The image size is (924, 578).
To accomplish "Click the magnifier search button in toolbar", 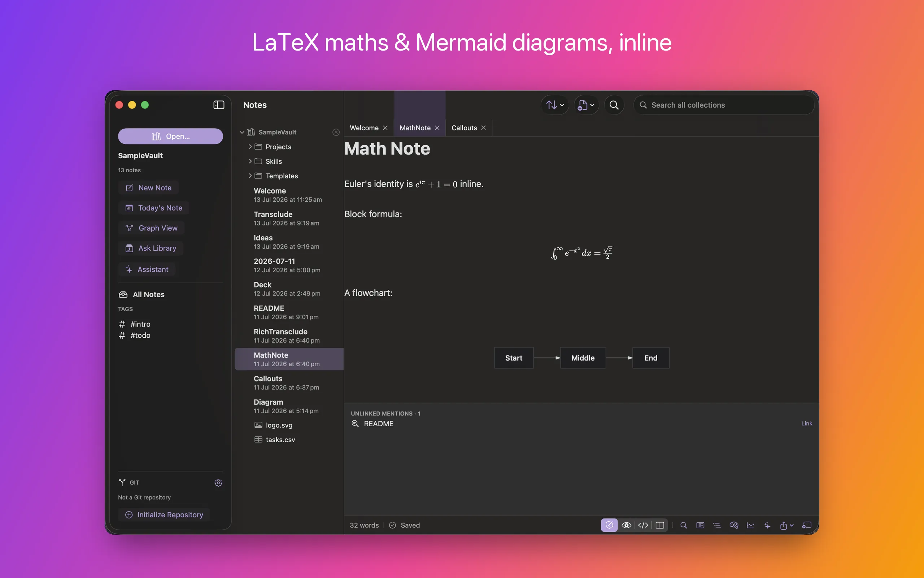I will click(x=614, y=105).
